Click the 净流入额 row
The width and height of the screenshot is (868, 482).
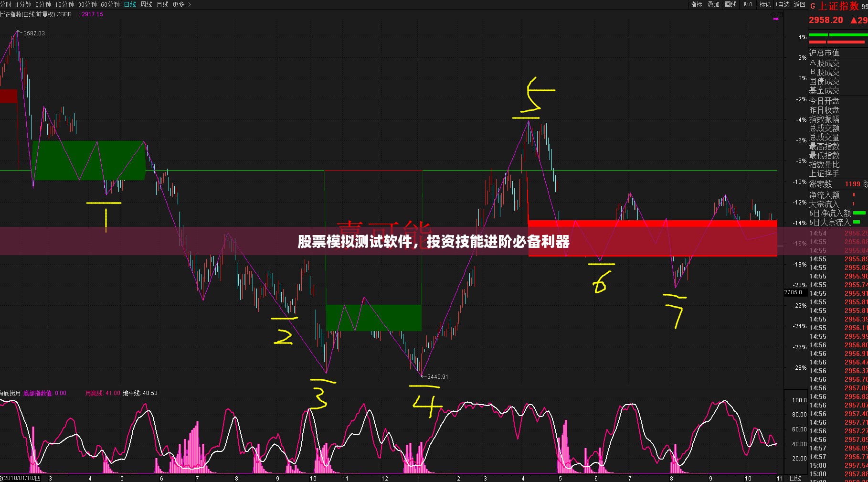coord(838,195)
